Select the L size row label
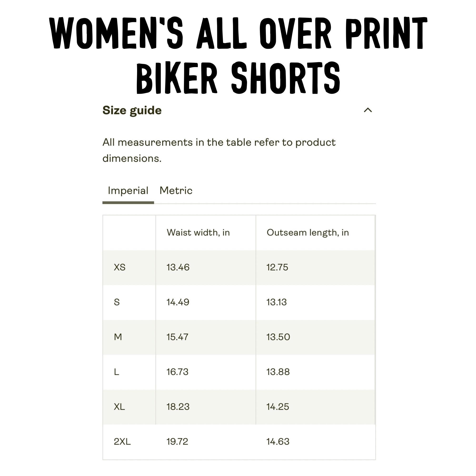This screenshot has width=476, height=476. (117, 372)
